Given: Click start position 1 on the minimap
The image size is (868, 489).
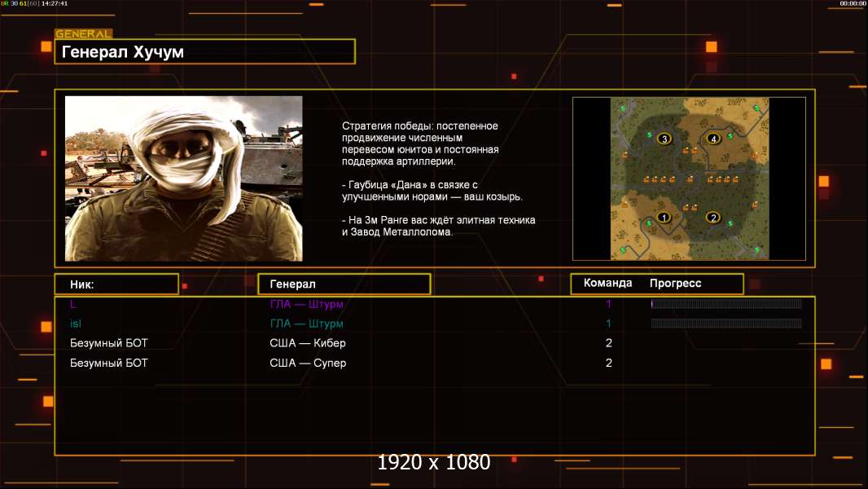Looking at the screenshot, I should click(x=663, y=217).
